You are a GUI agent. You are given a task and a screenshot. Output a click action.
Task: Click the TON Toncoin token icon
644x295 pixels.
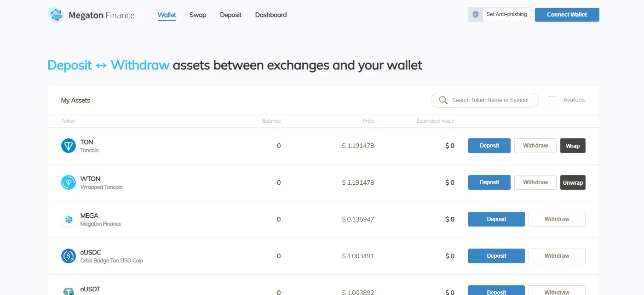[69, 146]
